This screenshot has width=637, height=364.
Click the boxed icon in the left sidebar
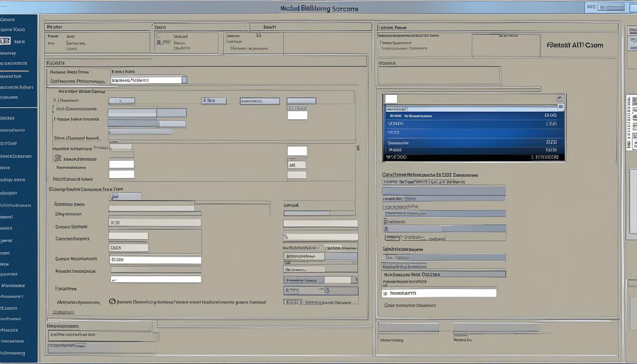click(5, 41)
